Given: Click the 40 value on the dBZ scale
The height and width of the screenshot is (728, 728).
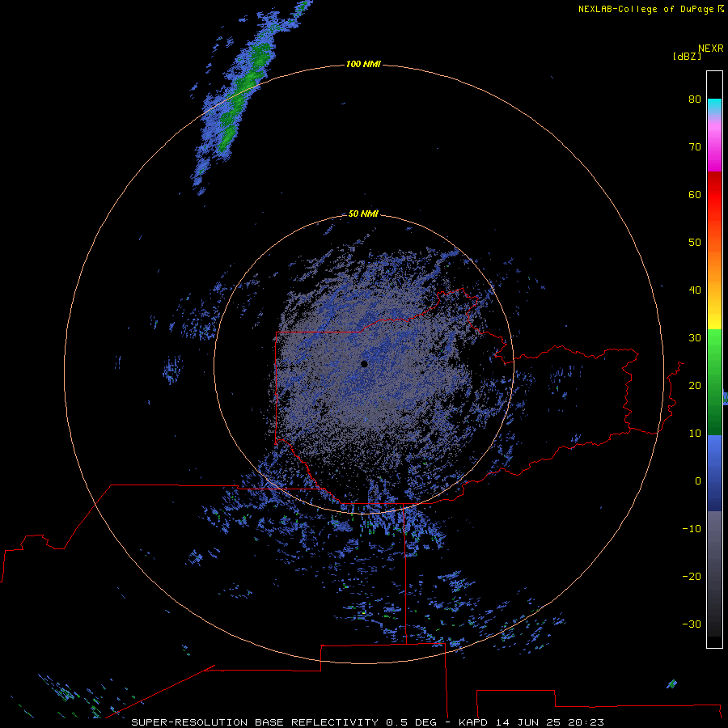Looking at the screenshot, I should pos(695,290).
